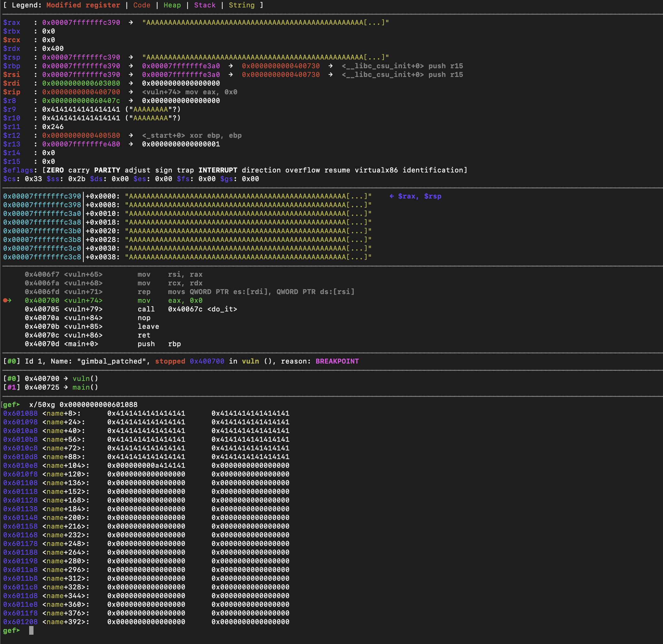
Task: Click the 'Stack' legend entry
Action: [205, 5]
